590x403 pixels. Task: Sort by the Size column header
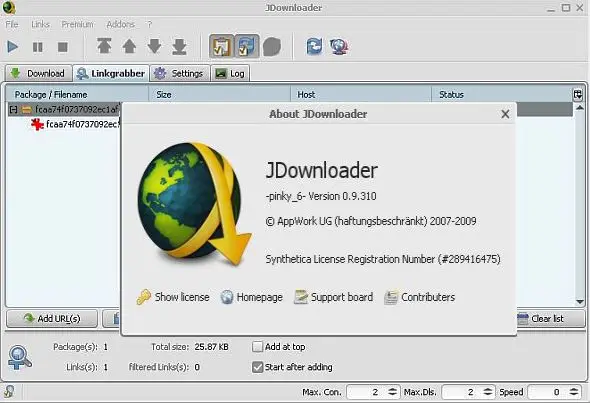pos(220,94)
